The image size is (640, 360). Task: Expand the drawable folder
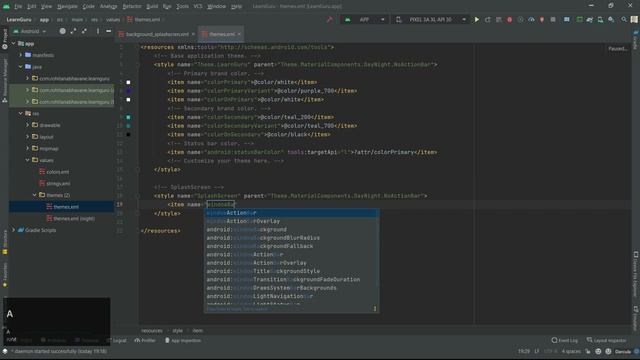coord(28,125)
